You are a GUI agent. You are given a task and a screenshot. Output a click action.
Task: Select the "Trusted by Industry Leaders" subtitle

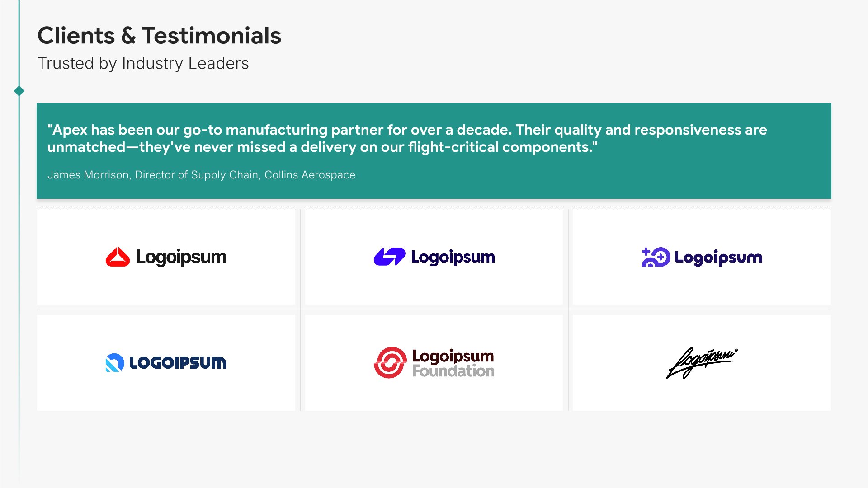[x=143, y=64]
